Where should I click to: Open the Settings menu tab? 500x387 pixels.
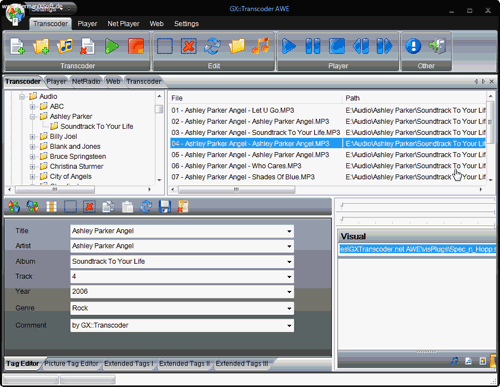[186, 24]
